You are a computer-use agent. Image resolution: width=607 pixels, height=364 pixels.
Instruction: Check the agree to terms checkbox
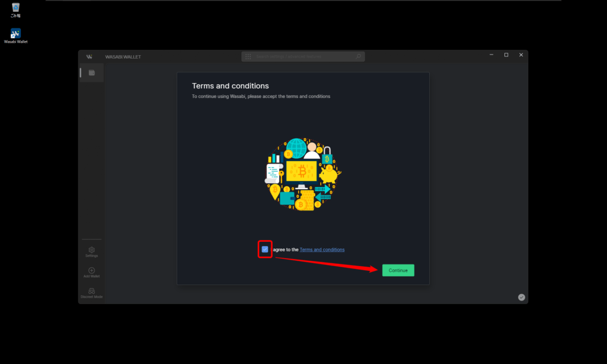tap(265, 250)
